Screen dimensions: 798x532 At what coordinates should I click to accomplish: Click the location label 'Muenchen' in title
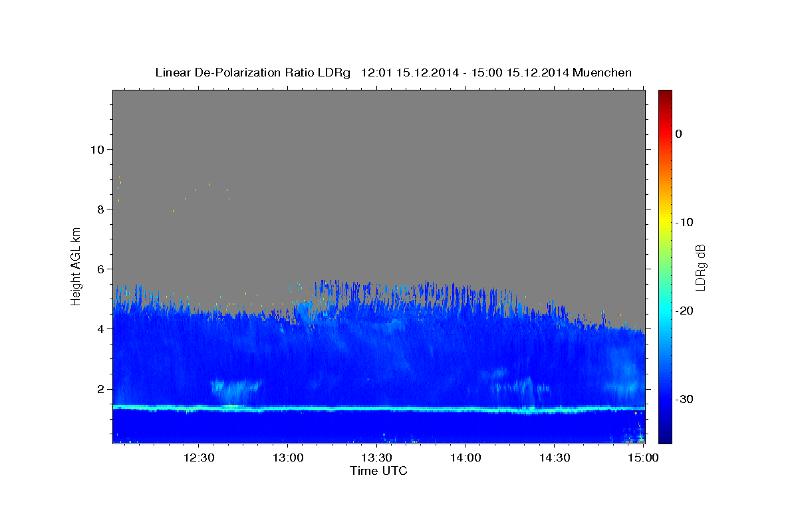pyautogui.click(x=602, y=72)
